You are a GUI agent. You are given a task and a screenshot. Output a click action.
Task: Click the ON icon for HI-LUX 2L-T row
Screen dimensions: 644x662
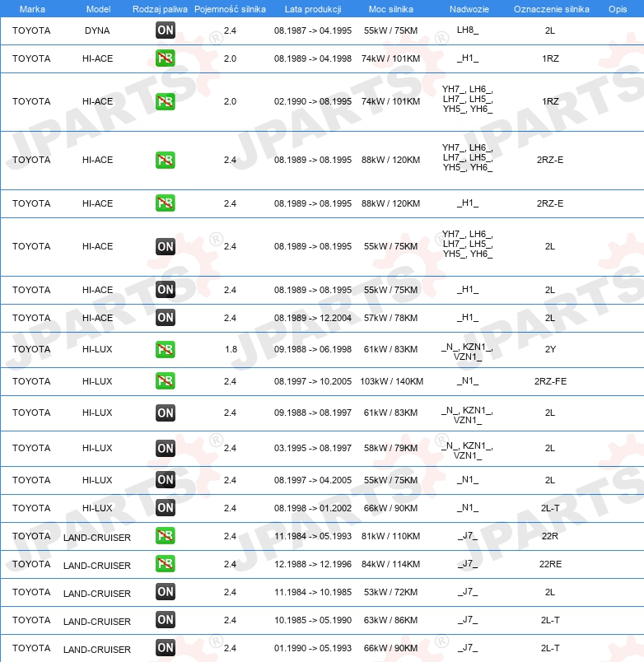click(165, 508)
